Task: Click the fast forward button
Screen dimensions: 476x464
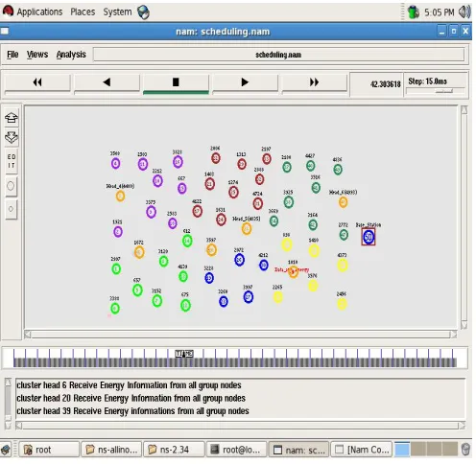Action: pyautogui.click(x=314, y=82)
